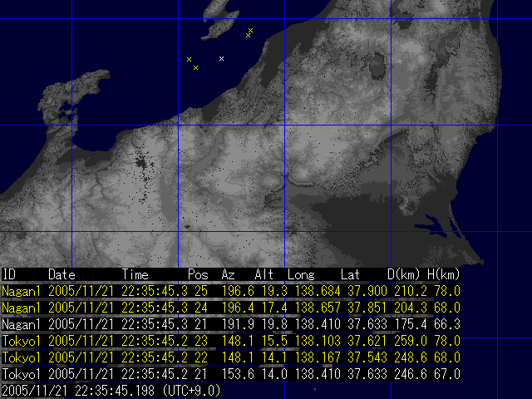This screenshot has width=532, height=399.
Task: Click the Lat column header
Action: click(x=350, y=274)
